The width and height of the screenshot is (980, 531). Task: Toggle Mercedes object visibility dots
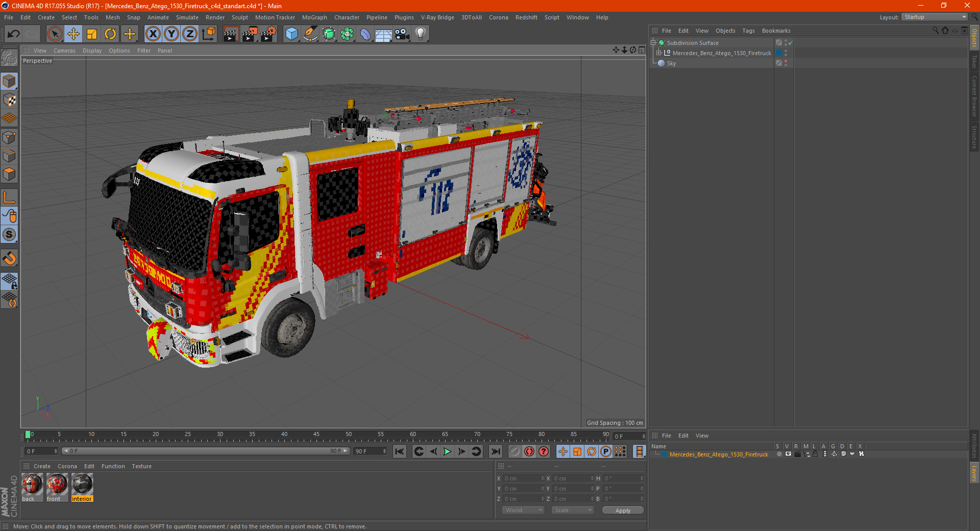click(x=786, y=53)
